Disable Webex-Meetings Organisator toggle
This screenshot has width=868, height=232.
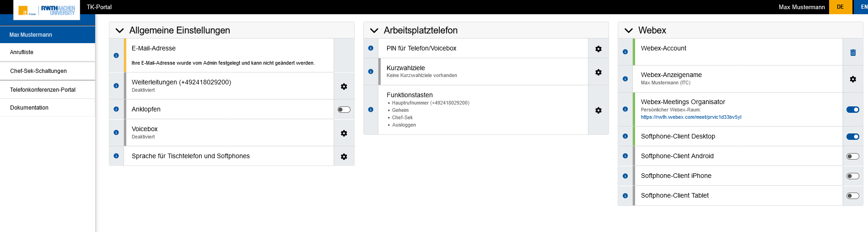coord(852,110)
